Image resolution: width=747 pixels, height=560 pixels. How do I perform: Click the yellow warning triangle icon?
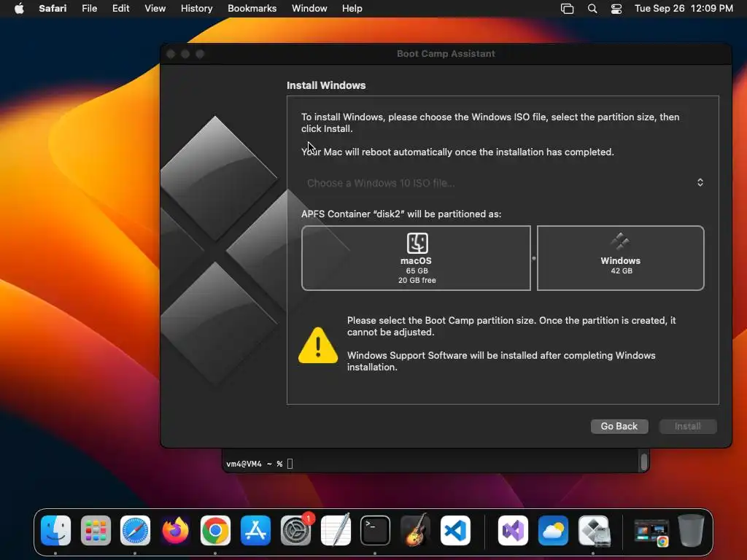(318, 345)
